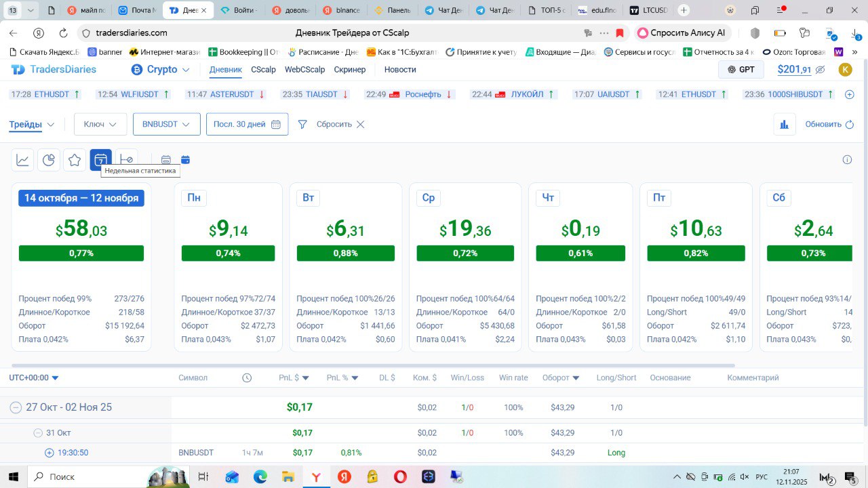Open the star favorites view
The image size is (868, 488).
75,160
